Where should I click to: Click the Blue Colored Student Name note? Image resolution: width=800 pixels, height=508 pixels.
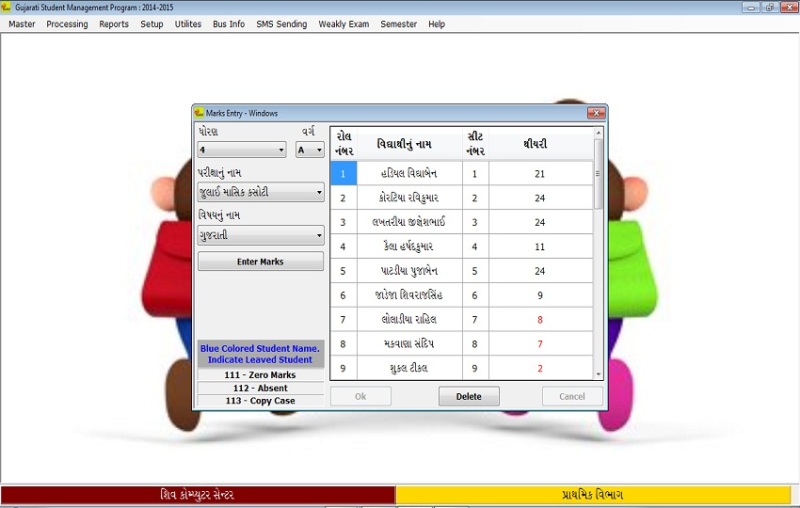point(260,354)
